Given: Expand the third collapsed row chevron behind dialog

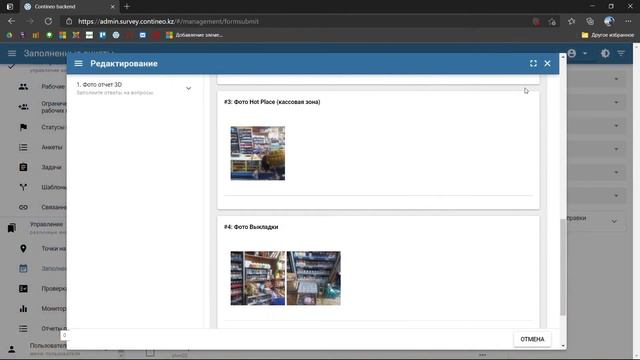Looking at the screenshot, I should [x=616, y=125].
